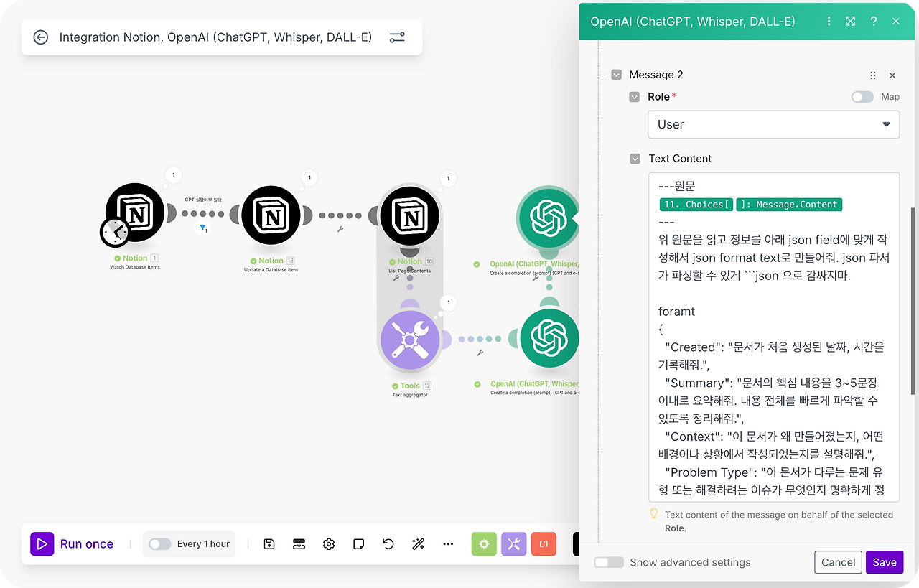This screenshot has width=919, height=588.
Task: Grab the Message 2 drag handle dots
Action: tap(873, 75)
